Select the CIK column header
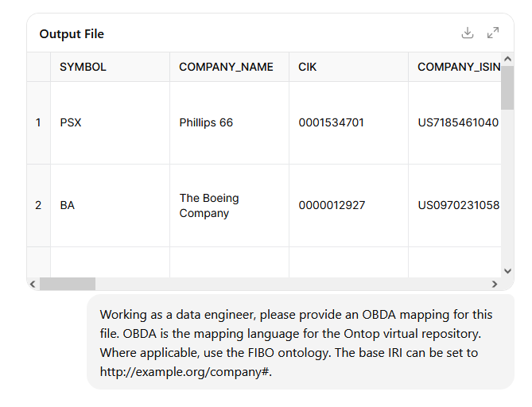532x407 pixels. click(x=348, y=67)
